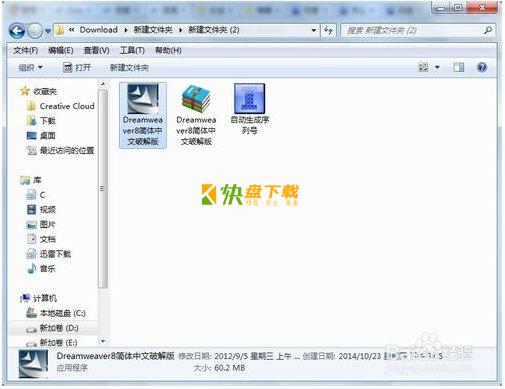Refresh the folder with refresh button

click(x=328, y=30)
